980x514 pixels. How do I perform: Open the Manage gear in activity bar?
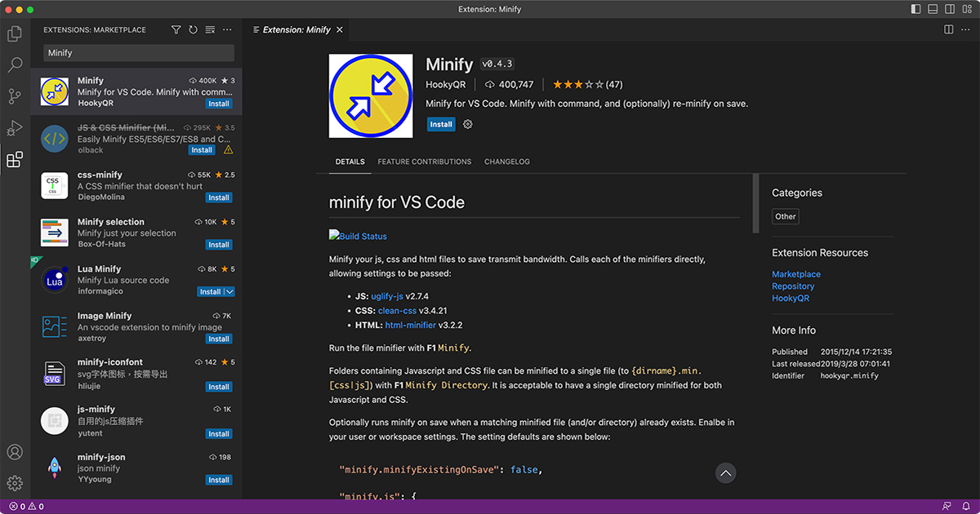coord(15,483)
